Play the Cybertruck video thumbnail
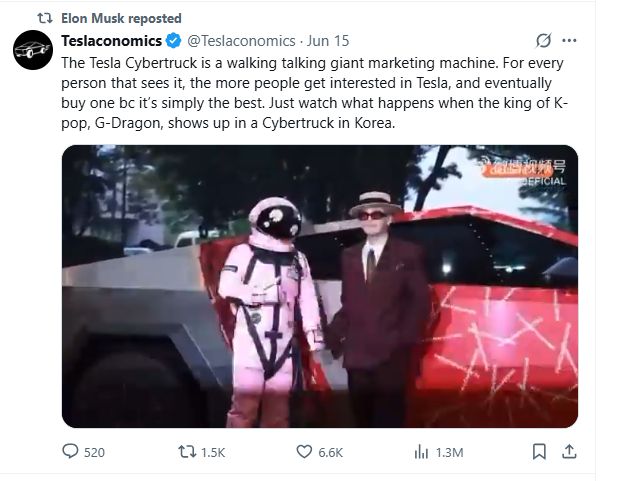 click(x=319, y=287)
